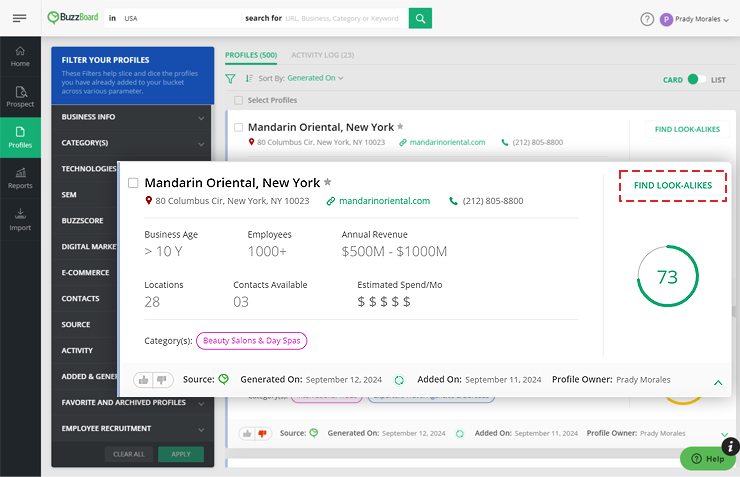Click the Prady Morales avatar icon
The width and height of the screenshot is (740, 477).
coord(666,19)
